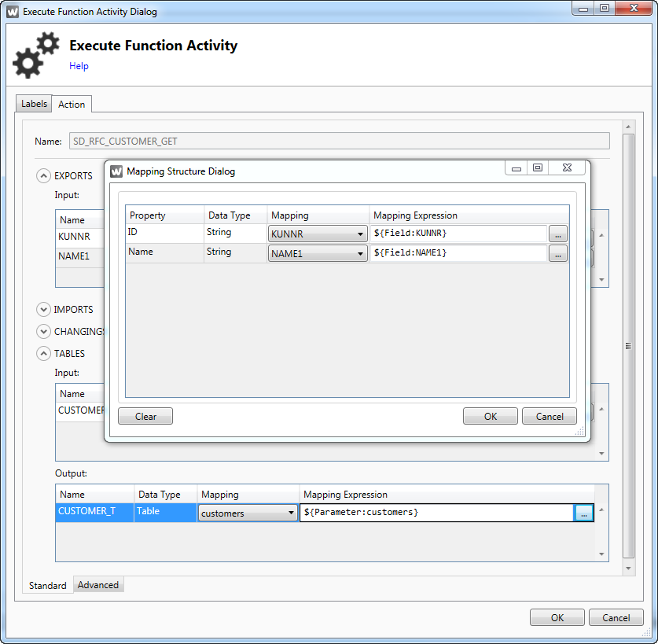This screenshot has width=658, height=644.
Task: Click the ${Field:KUNNR} mapping expression field
Action: (458, 234)
